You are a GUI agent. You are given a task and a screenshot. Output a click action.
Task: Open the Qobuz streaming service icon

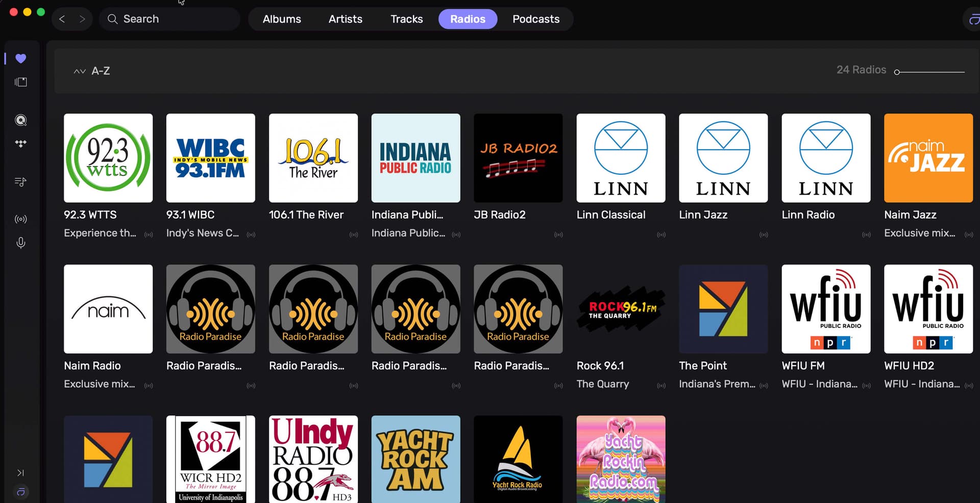point(20,121)
